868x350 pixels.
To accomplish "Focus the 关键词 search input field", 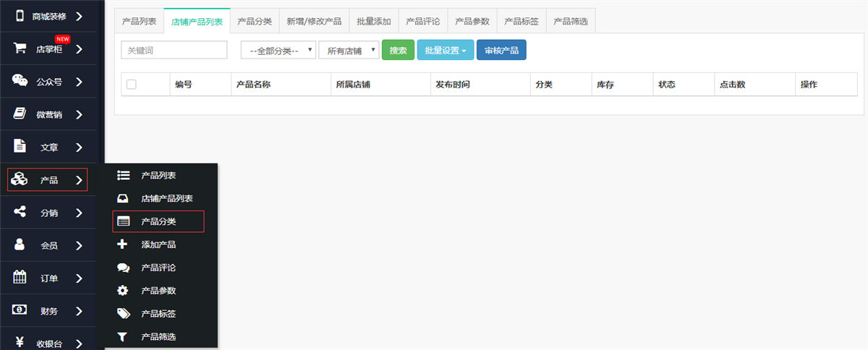I will point(174,50).
